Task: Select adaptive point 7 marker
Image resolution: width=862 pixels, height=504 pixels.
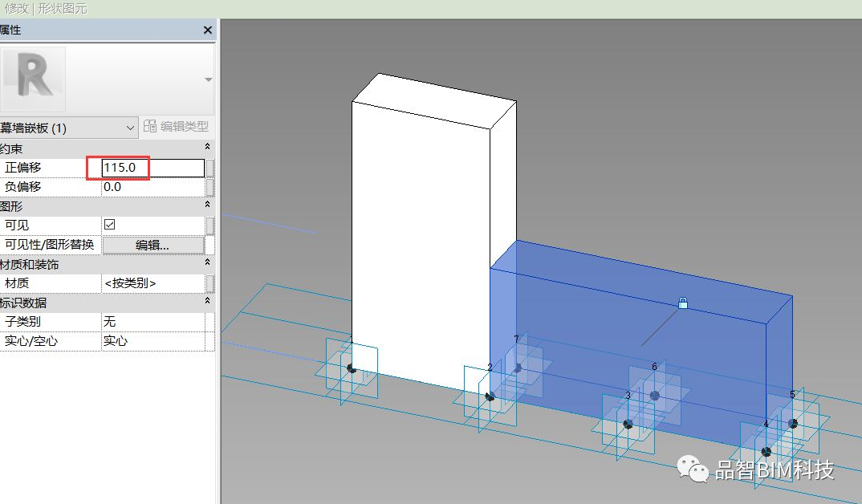Action: [x=517, y=368]
